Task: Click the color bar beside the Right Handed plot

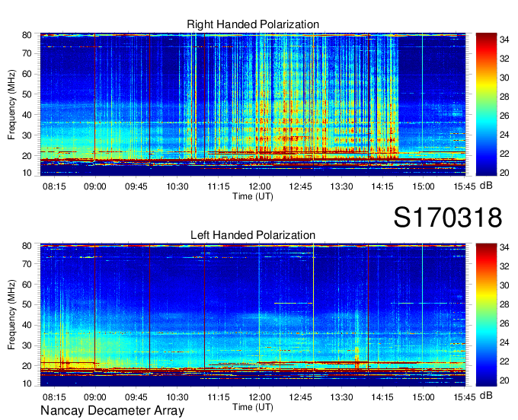Action: 486,104
